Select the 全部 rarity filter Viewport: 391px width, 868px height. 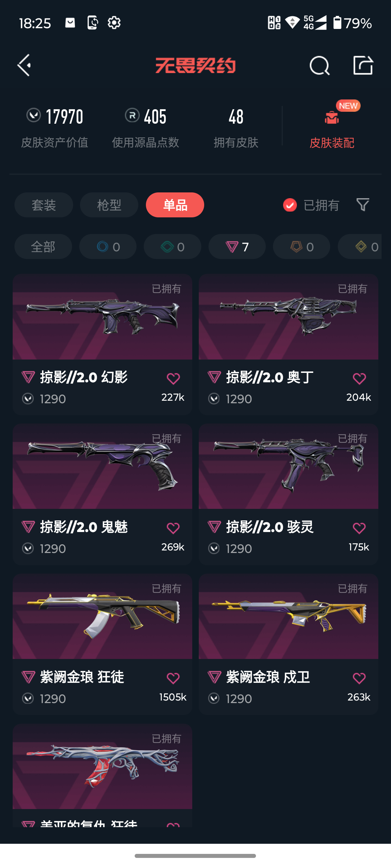pos(43,247)
